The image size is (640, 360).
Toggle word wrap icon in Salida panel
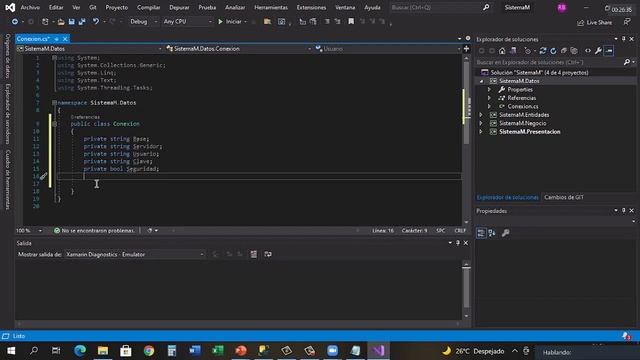[x=268, y=254]
